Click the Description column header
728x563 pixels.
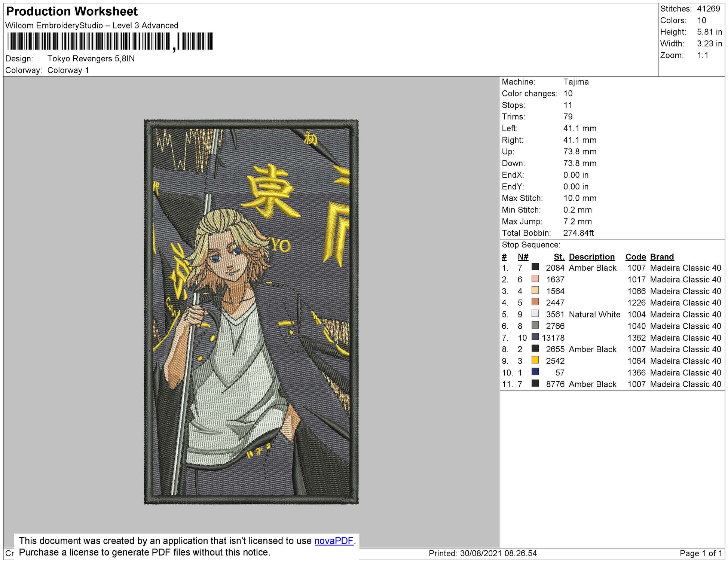591,257
